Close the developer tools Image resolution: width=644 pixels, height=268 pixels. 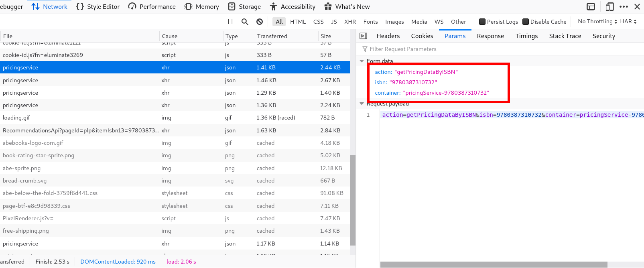click(637, 6)
